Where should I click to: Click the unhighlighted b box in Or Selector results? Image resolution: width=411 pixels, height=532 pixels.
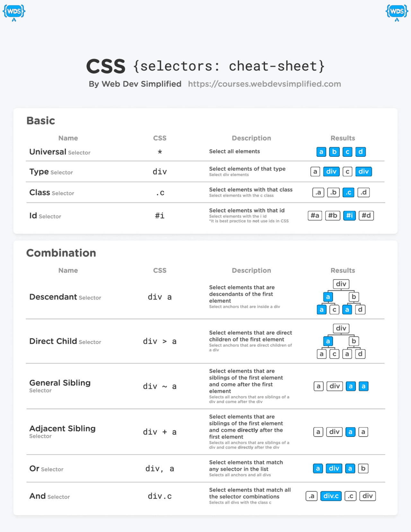363,468
